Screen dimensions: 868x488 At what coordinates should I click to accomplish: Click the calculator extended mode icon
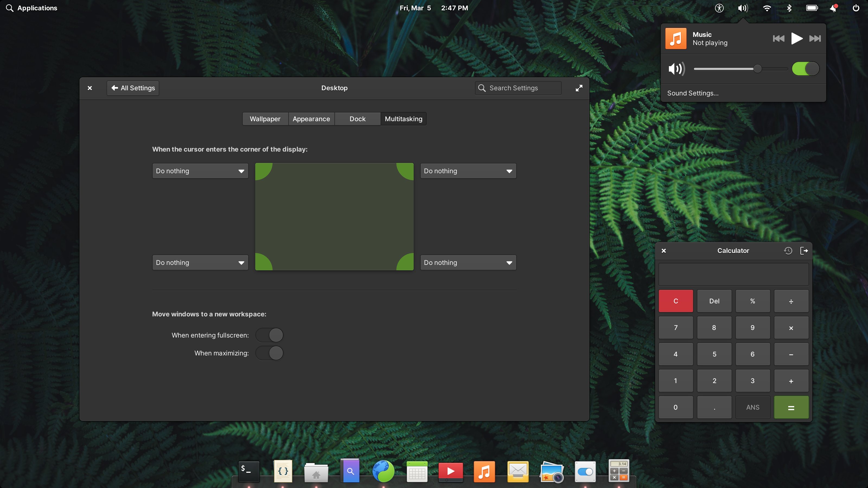[804, 251]
